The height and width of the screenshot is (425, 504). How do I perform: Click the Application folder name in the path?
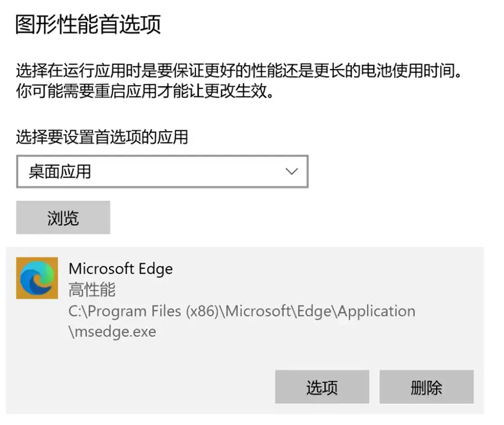(377, 310)
